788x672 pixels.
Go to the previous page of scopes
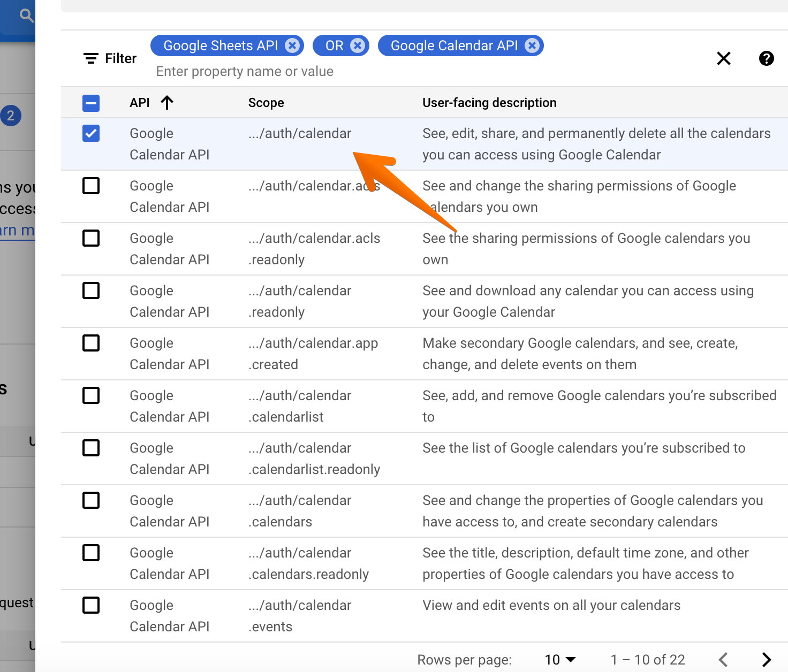(x=723, y=660)
